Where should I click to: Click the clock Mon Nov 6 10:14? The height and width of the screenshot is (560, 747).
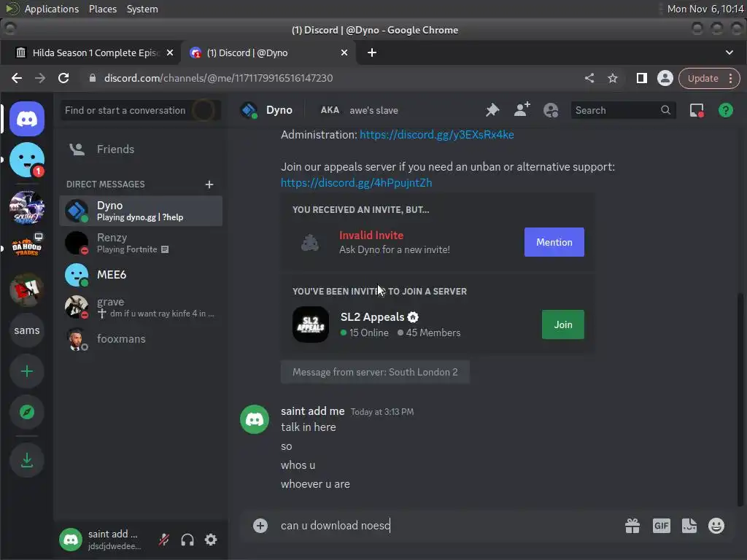(705, 9)
